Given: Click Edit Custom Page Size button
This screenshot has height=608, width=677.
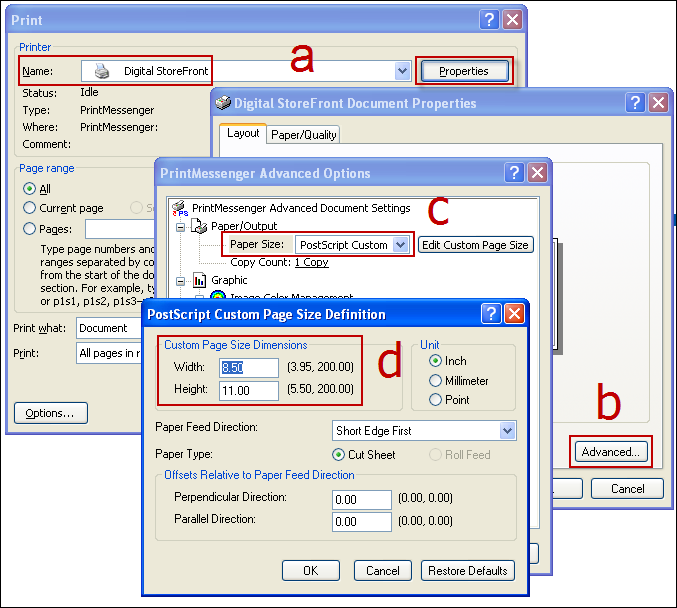Looking at the screenshot, I should click(475, 245).
